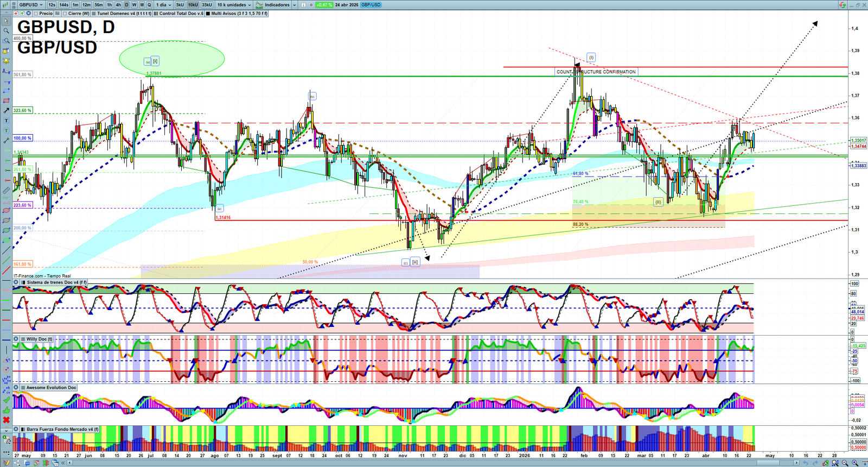
Task: Open Control Total Doc v.6 indicator settings
Action: (181, 14)
